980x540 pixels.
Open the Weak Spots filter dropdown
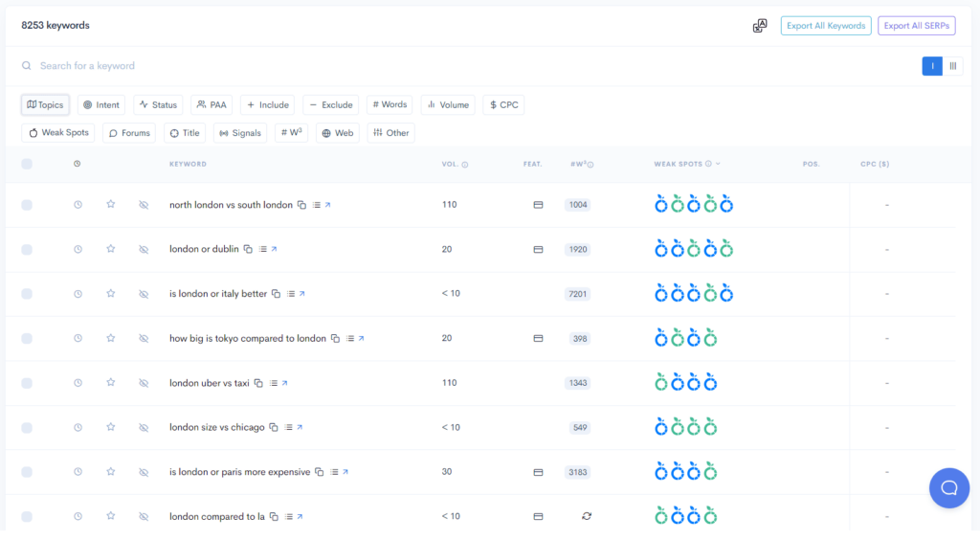coord(58,132)
